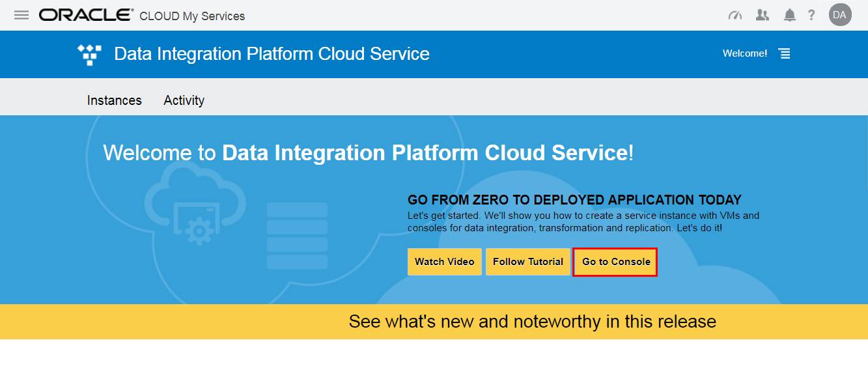Switch to the Activity tab
The height and width of the screenshot is (368, 868).
(184, 100)
